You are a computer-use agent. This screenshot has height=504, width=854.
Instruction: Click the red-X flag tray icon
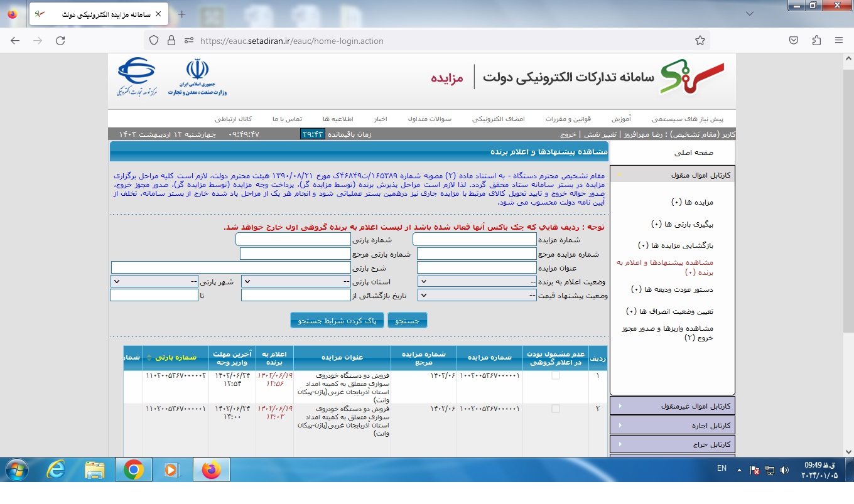pyautogui.click(x=755, y=469)
